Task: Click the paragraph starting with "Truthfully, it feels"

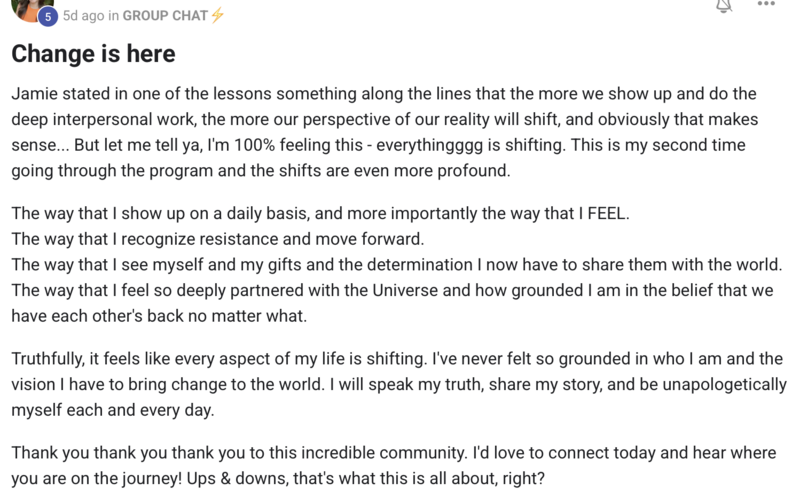Action: point(399,384)
